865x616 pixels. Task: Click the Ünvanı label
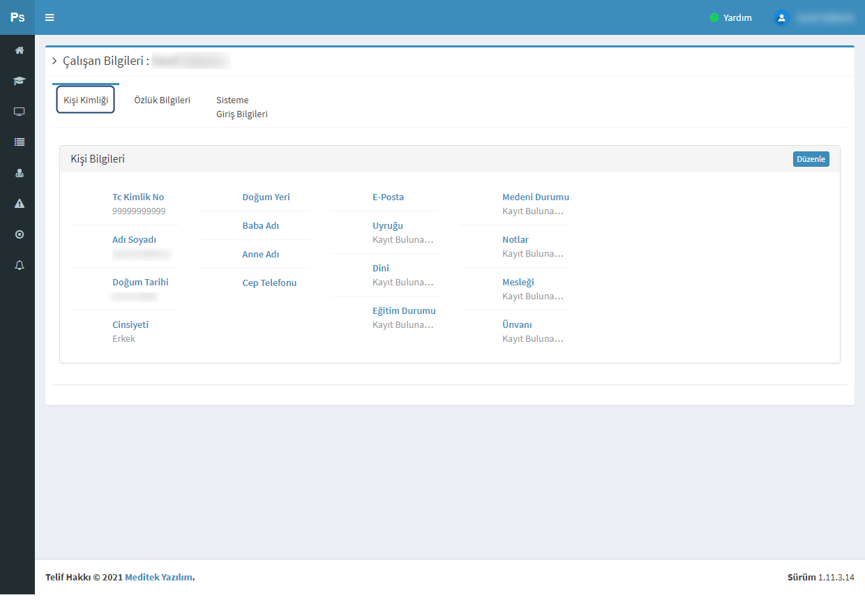(517, 324)
